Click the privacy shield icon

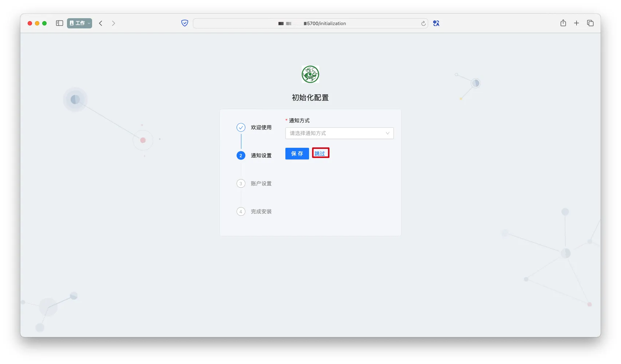185,23
